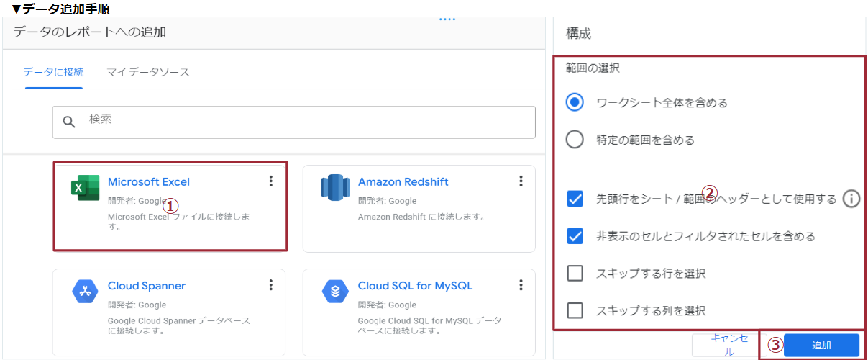Select ワークシート全体を含める radio button
The image size is (868, 360).
pyautogui.click(x=575, y=103)
